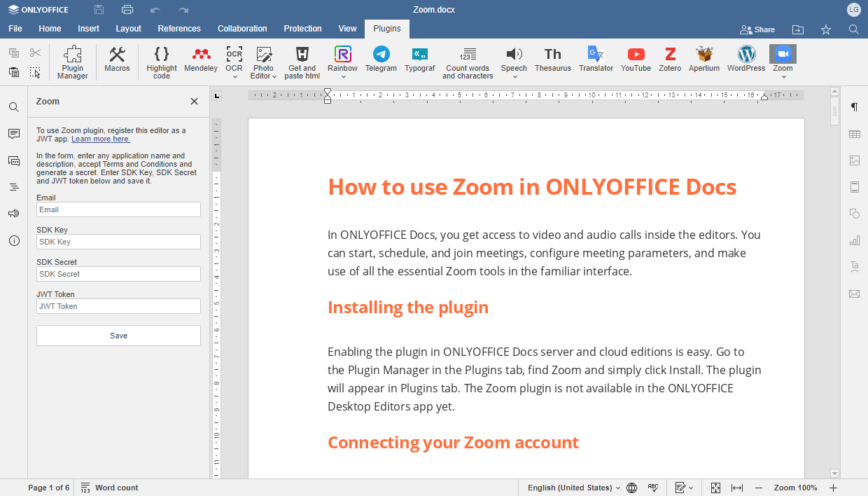Open the Chat panel in left sidebar
The image size is (868, 496).
pyautogui.click(x=14, y=160)
